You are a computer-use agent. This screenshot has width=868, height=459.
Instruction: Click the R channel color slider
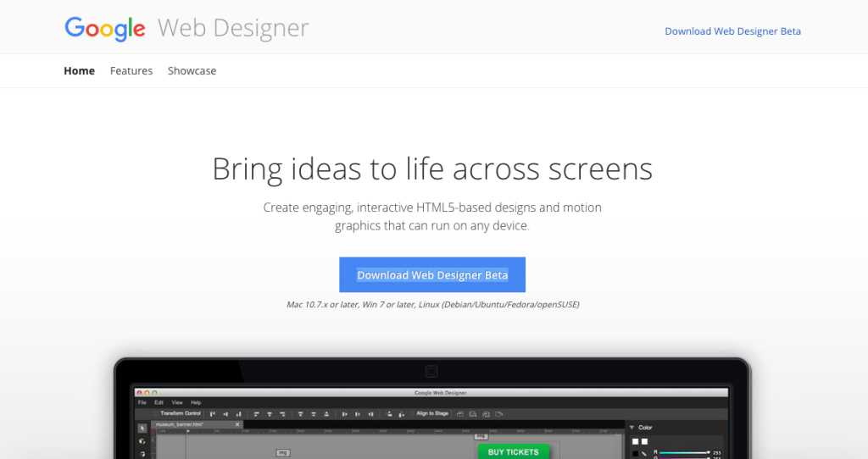tap(684, 452)
